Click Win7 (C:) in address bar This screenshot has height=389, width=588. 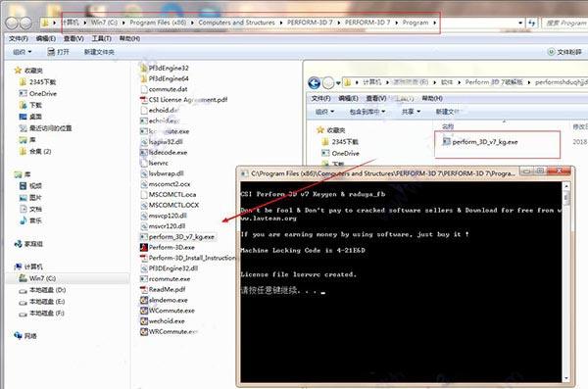click(104, 23)
